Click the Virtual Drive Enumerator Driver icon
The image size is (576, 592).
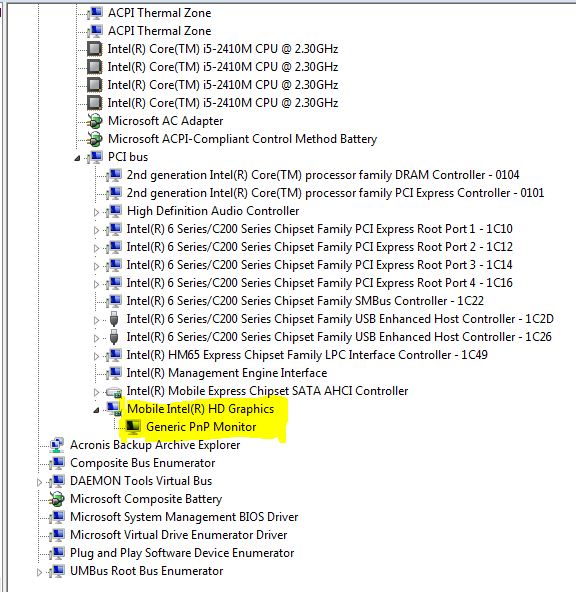pos(57,535)
